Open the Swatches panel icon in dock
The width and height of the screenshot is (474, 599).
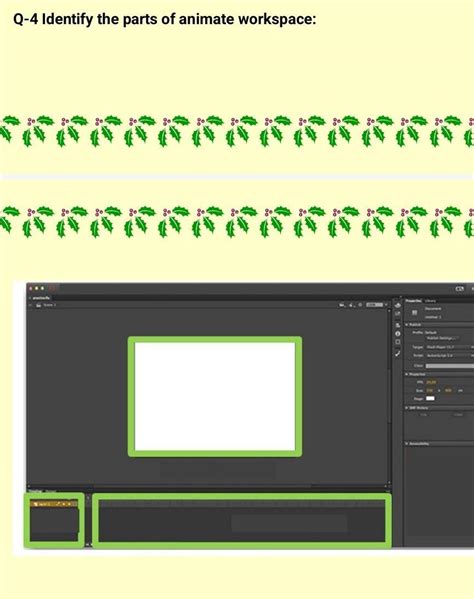pos(398,314)
